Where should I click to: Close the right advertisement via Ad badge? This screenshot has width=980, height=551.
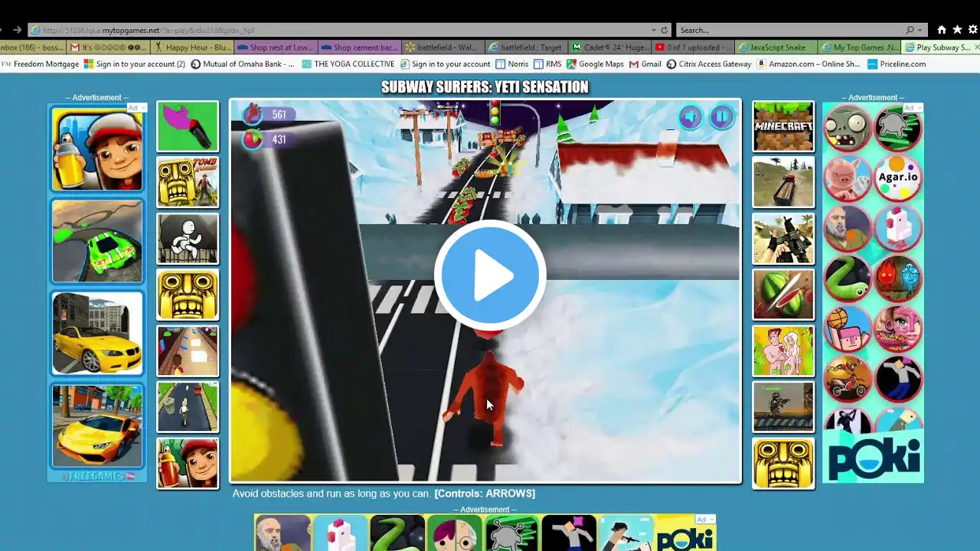coord(909,108)
